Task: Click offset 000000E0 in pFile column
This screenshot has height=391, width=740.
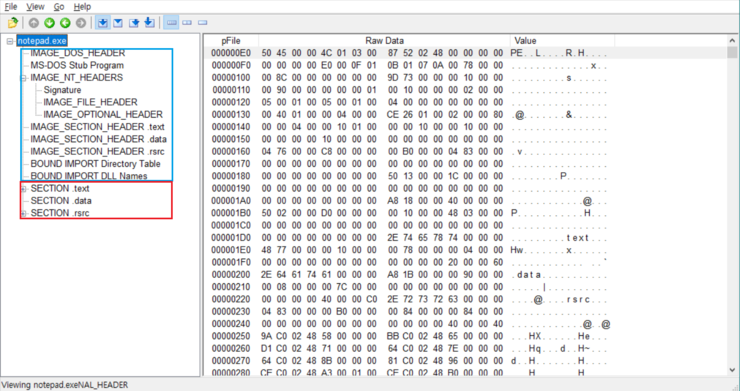Action: coord(231,53)
